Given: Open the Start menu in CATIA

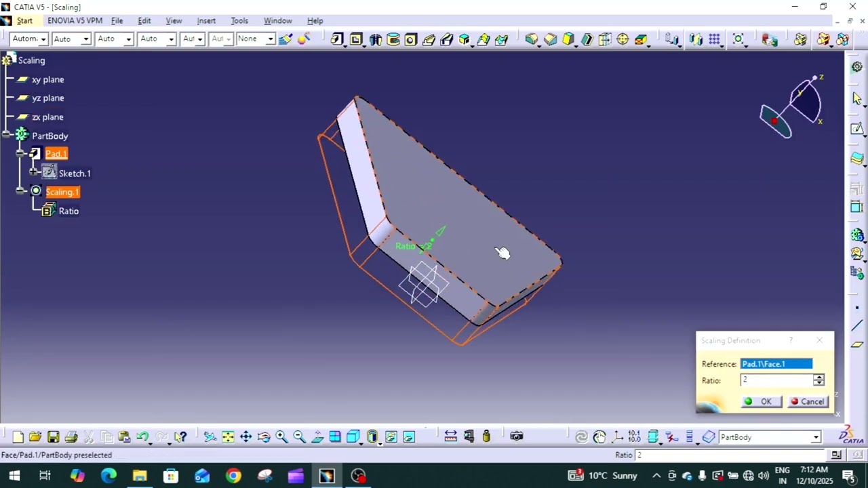Looking at the screenshot, I should click(24, 21).
